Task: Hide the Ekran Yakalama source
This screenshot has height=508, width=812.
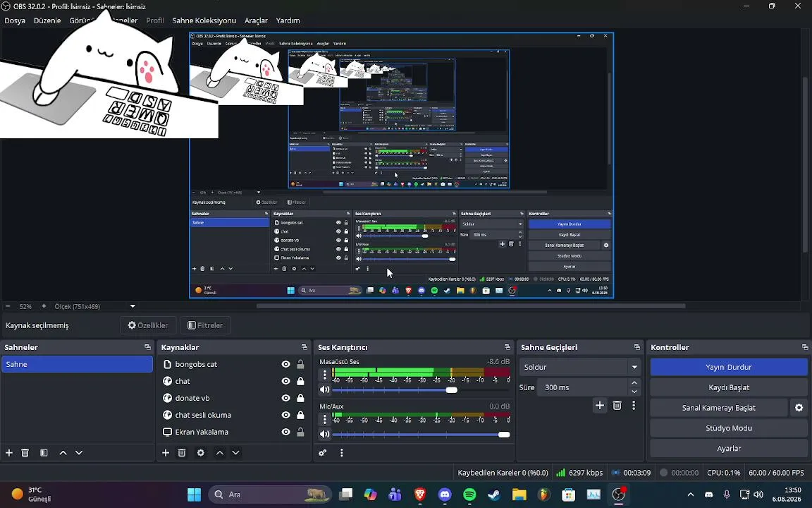Action: [286, 432]
